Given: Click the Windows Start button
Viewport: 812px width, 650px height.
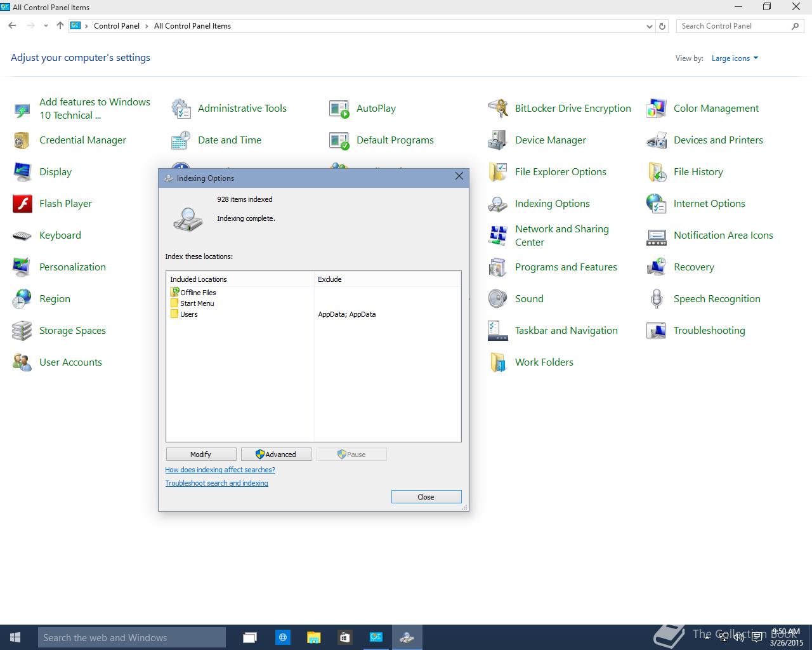Looking at the screenshot, I should click(x=15, y=637).
